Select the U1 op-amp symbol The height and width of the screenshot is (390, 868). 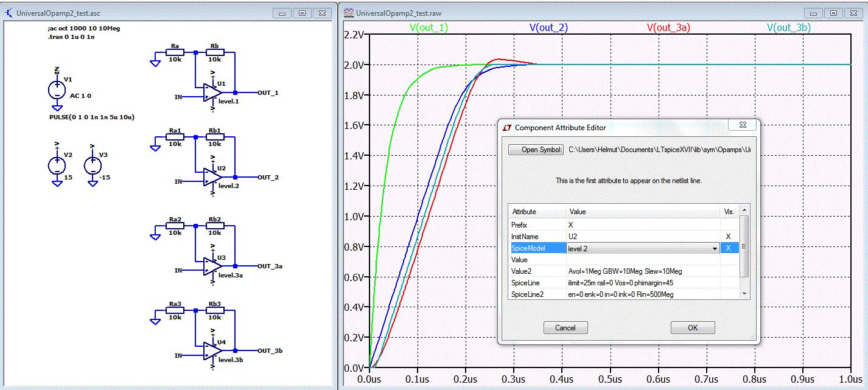[212, 92]
